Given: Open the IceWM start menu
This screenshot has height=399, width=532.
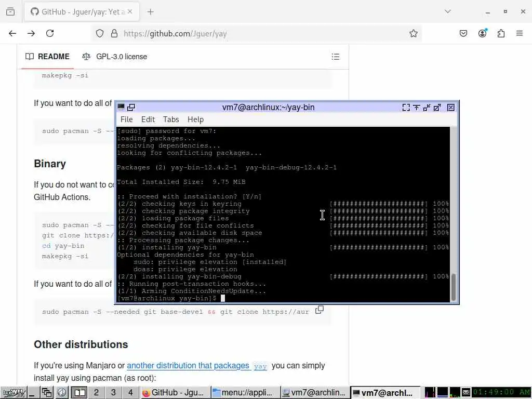Looking at the screenshot, I should [14, 393].
